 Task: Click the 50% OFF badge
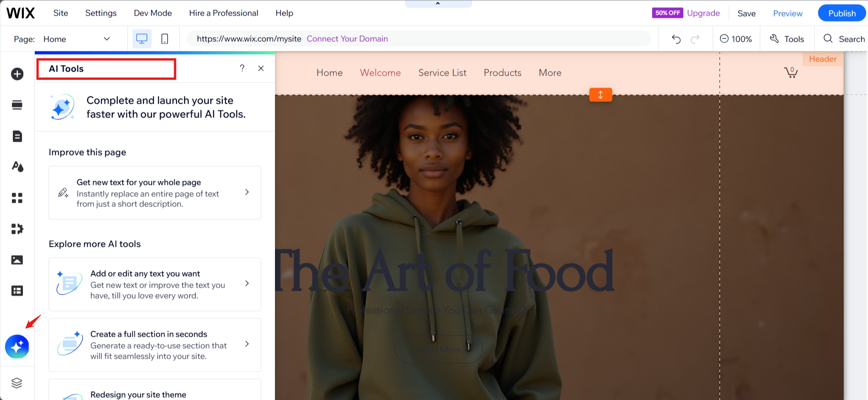tap(668, 13)
